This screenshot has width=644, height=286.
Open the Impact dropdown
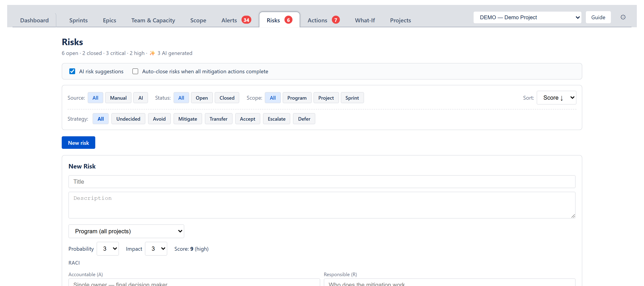click(156, 248)
